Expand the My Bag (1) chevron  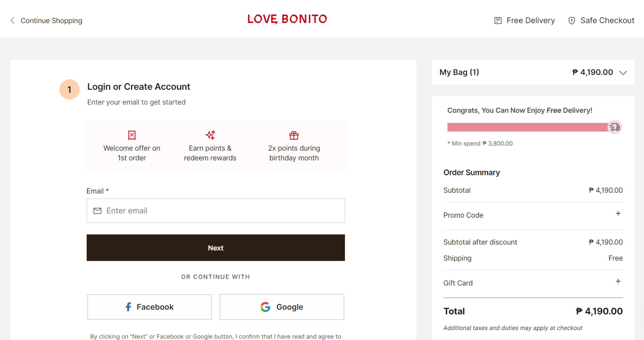[x=623, y=72]
